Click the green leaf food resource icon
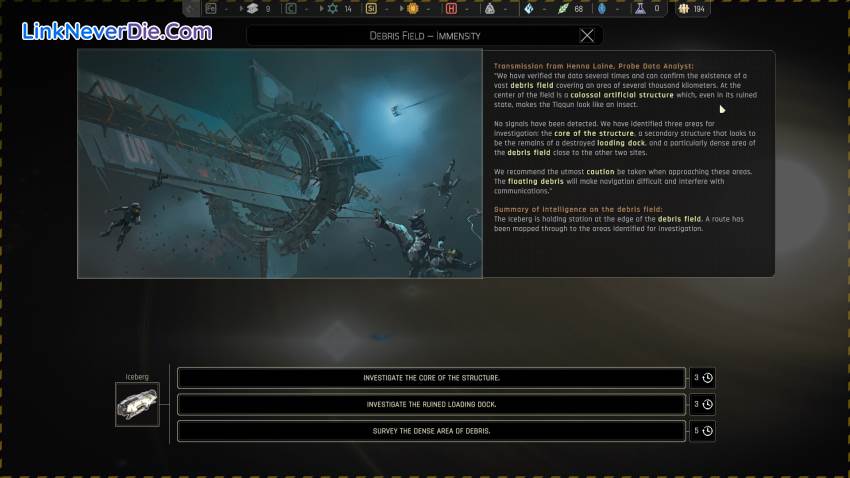The width and height of the screenshot is (850, 478). pos(563,9)
